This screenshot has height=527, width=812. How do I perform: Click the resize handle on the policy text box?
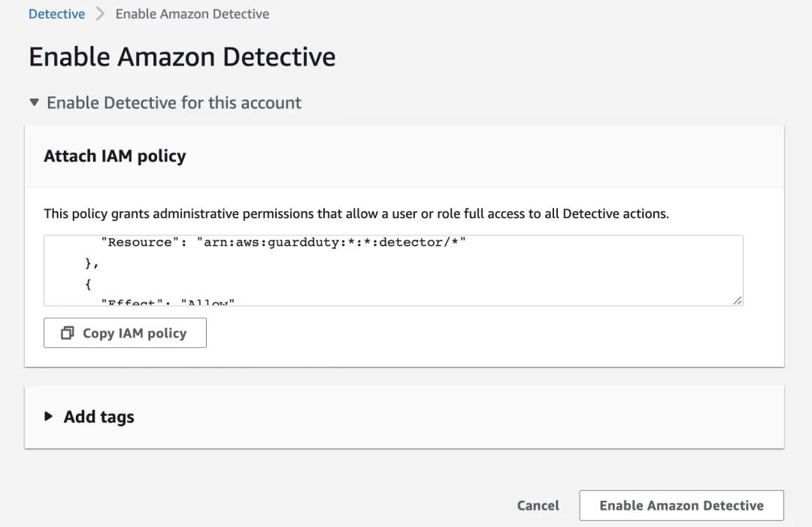736,301
